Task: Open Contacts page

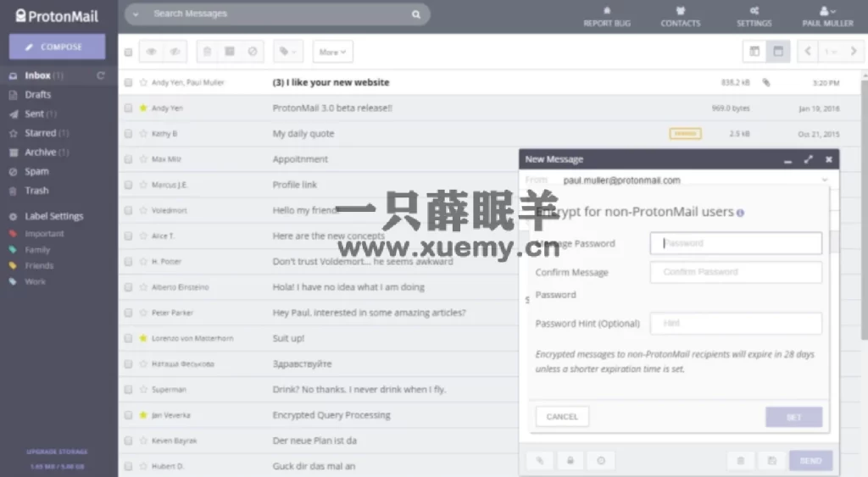Action: pos(681,17)
